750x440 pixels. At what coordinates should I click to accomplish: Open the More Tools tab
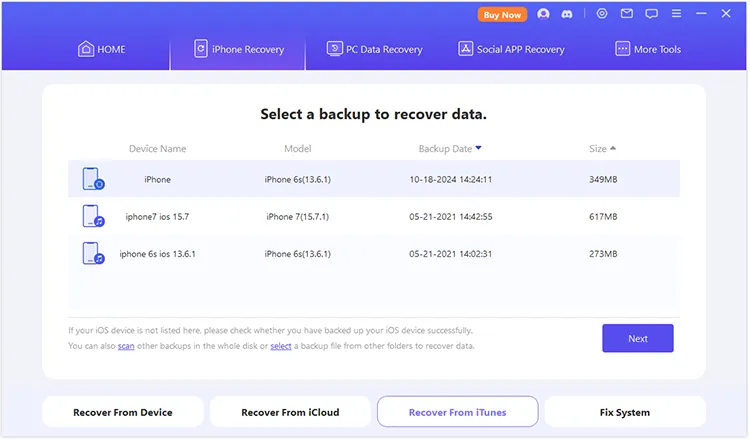coord(648,49)
